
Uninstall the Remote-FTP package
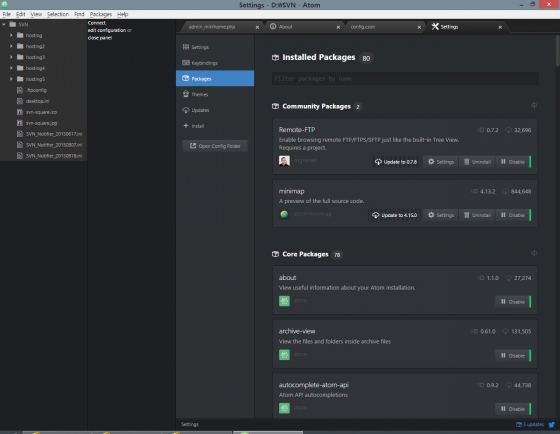click(477, 162)
